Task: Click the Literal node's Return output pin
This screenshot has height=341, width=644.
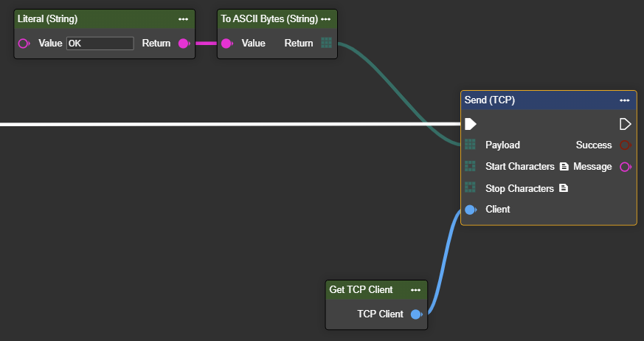Action: (184, 44)
